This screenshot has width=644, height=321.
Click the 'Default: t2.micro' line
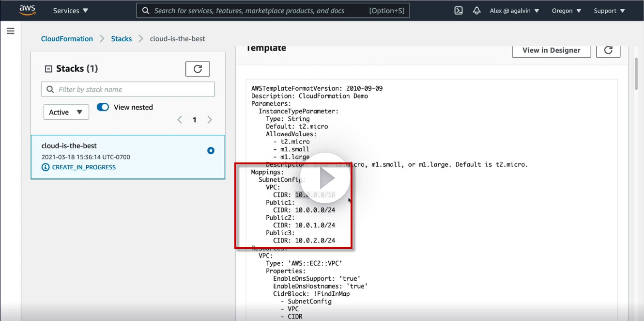(297, 127)
